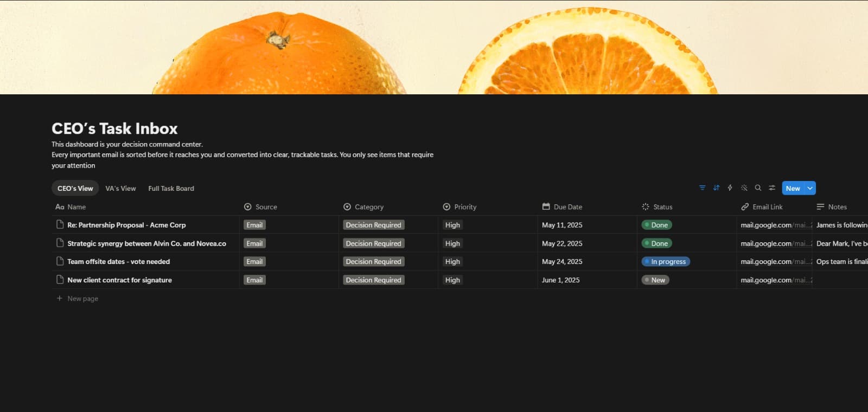Click the May 22, 2025 due date
The width and height of the screenshot is (868, 412).
[x=562, y=243]
